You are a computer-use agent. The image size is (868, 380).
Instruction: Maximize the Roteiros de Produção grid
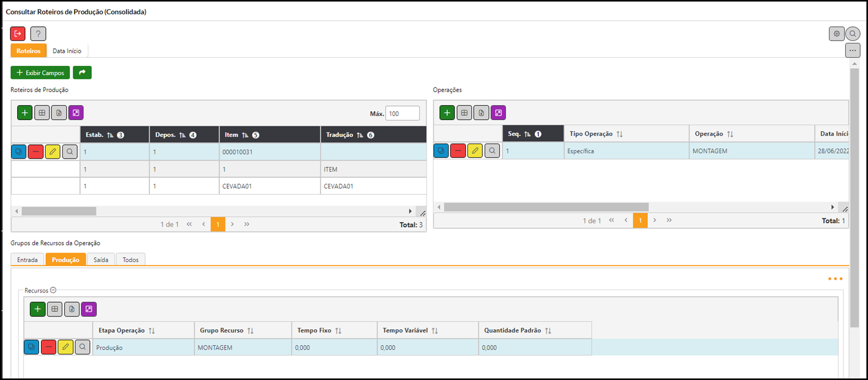[76, 113]
